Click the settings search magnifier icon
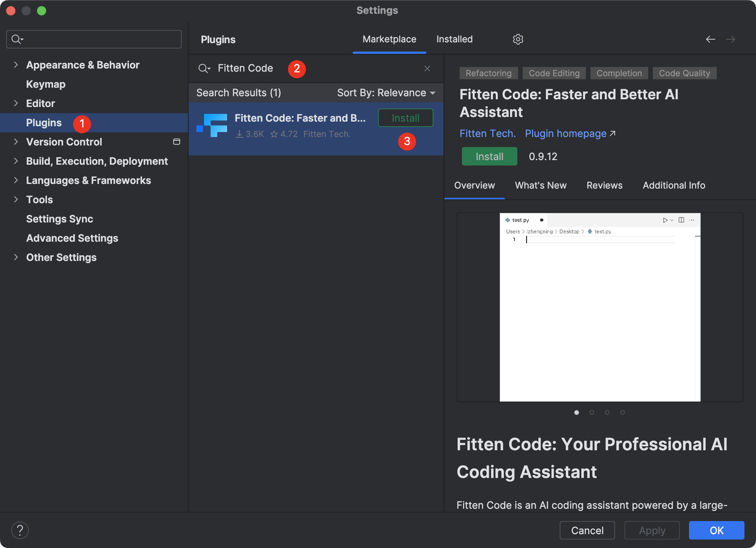 pos(17,39)
